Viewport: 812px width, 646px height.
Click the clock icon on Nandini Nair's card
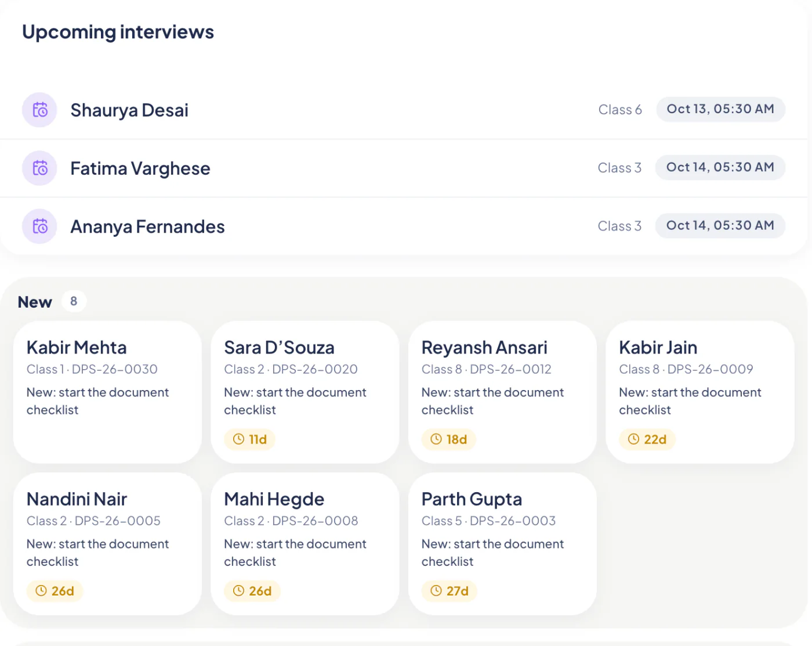tap(41, 591)
